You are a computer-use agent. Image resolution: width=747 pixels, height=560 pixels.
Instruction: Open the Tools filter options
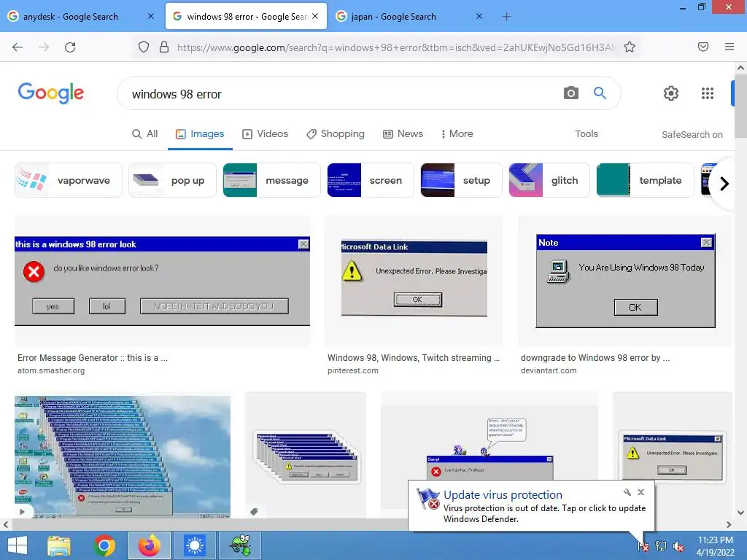(586, 134)
